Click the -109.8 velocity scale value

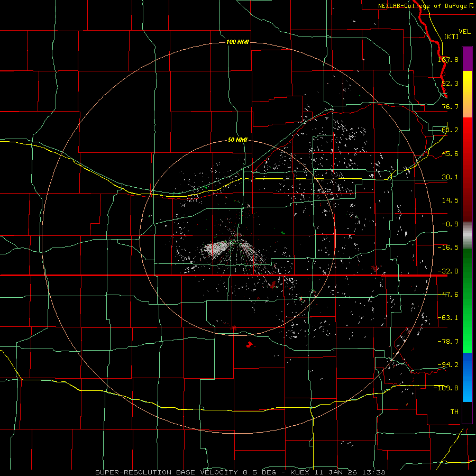point(446,388)
